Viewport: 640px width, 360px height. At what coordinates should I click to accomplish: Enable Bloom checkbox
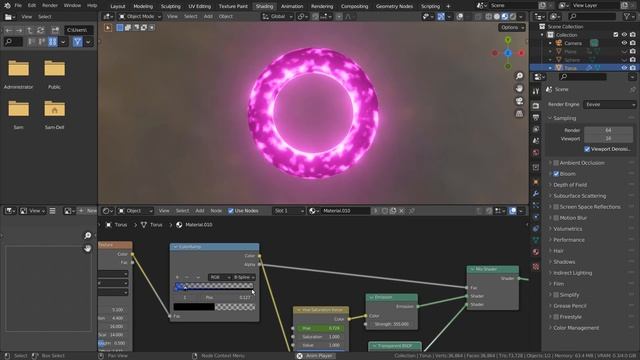click(x=556, y=174)
